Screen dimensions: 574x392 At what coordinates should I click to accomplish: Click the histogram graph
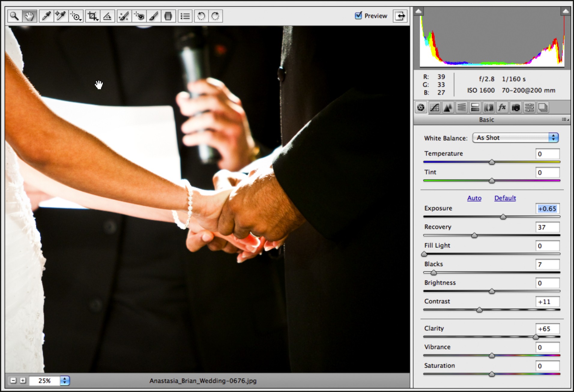coord(492,41)
